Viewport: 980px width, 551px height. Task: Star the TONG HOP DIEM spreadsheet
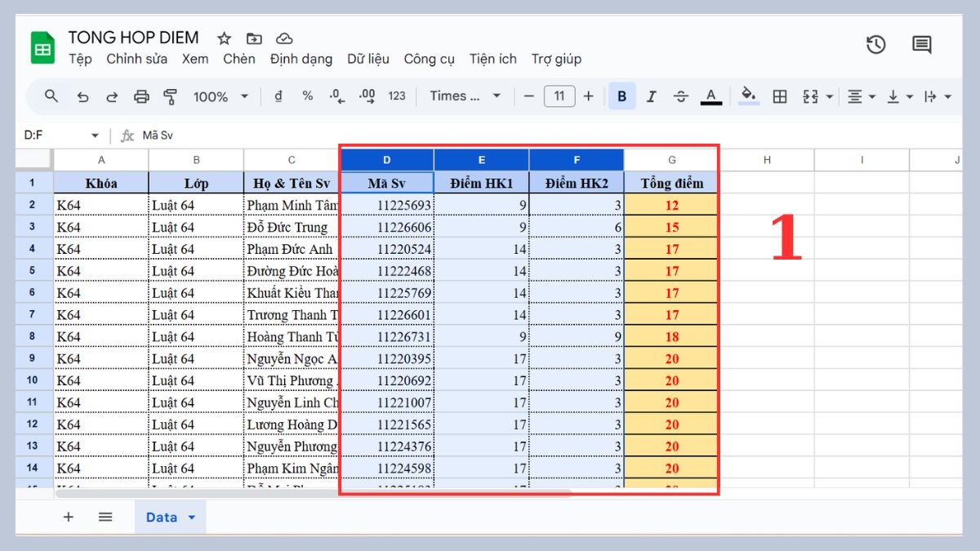pos(223,38)
